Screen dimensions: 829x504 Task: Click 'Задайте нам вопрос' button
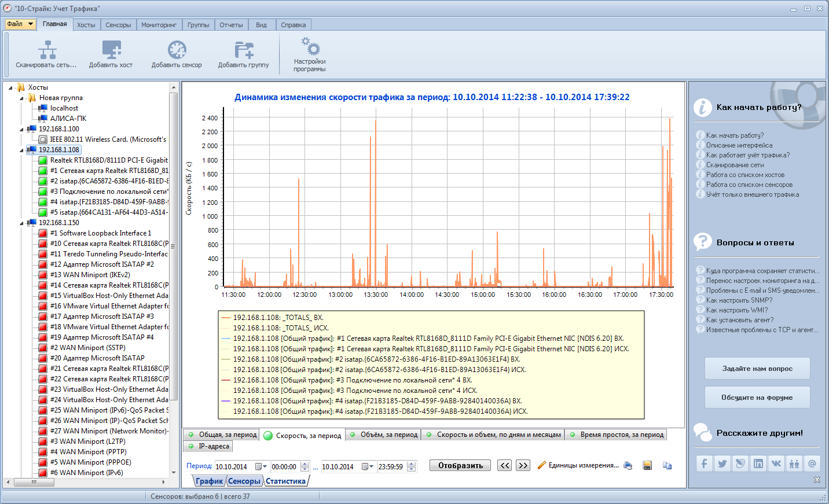(757, 369)
